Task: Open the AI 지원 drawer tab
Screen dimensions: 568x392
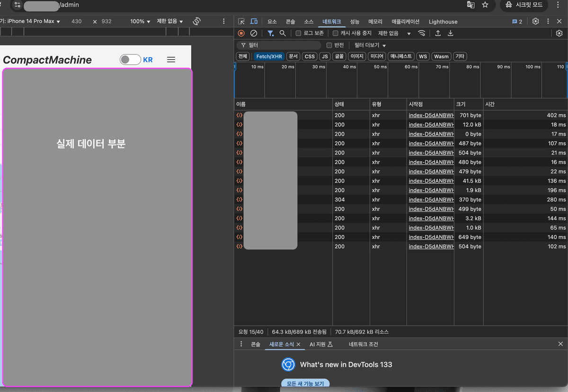Action: [x=321, y=344]
